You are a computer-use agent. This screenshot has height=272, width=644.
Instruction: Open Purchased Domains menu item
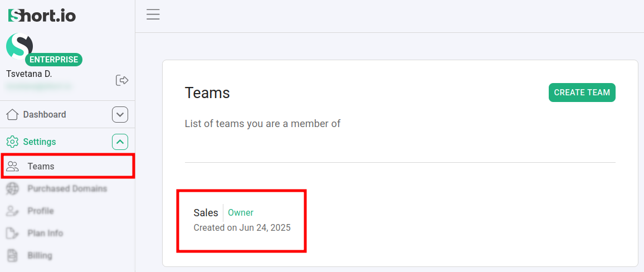(67, 188)
